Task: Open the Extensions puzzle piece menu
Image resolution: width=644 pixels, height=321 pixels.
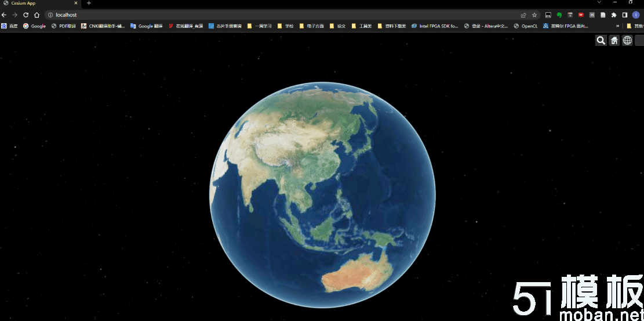Action: click(x=614, y=15)
